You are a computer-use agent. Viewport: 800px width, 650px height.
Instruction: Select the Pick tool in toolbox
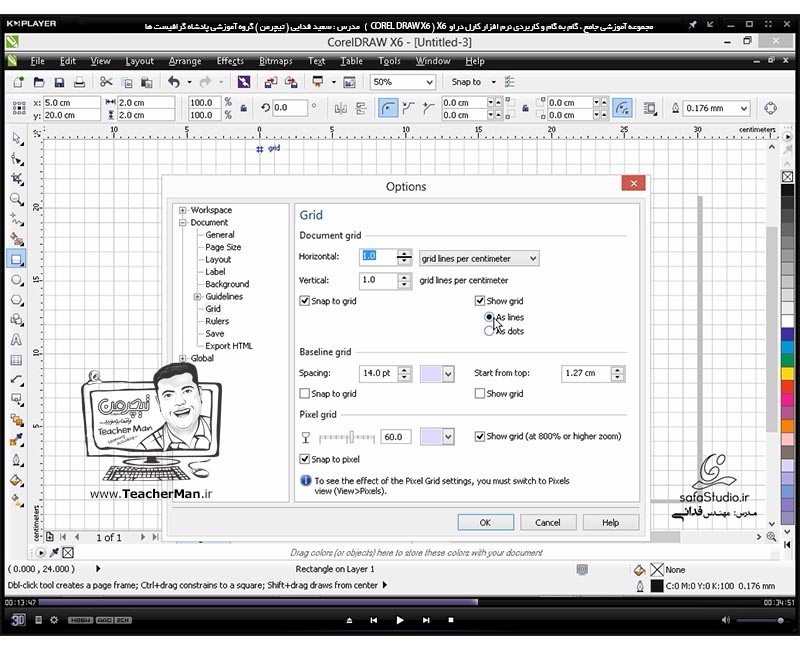point(17,139)
